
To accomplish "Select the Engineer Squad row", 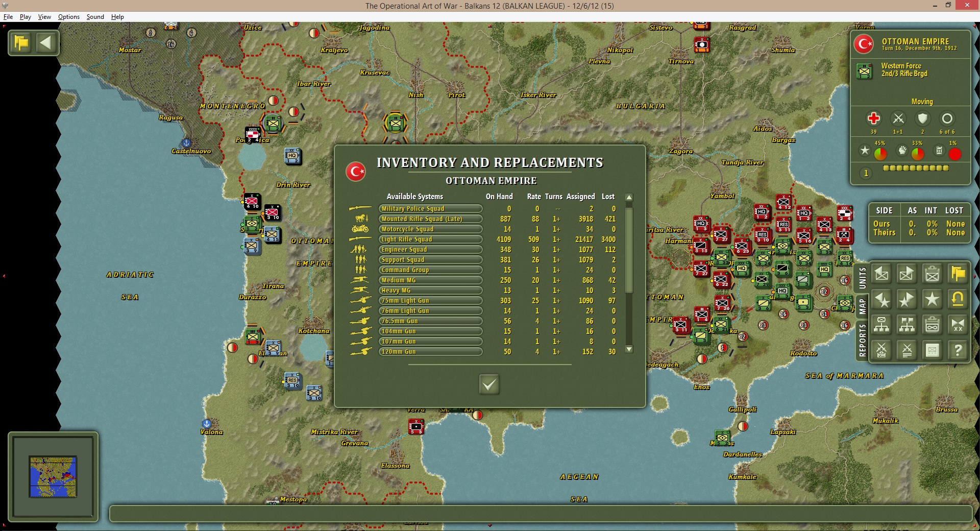I will [482, 250].
